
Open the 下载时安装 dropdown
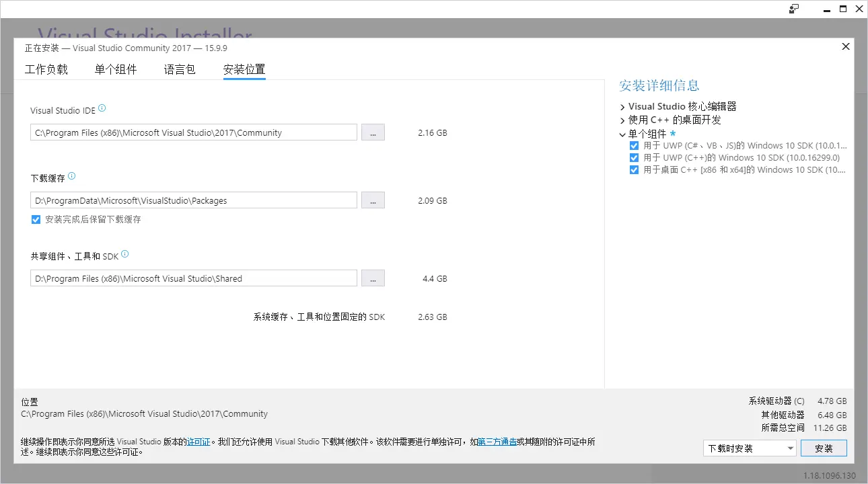point(750,448)
